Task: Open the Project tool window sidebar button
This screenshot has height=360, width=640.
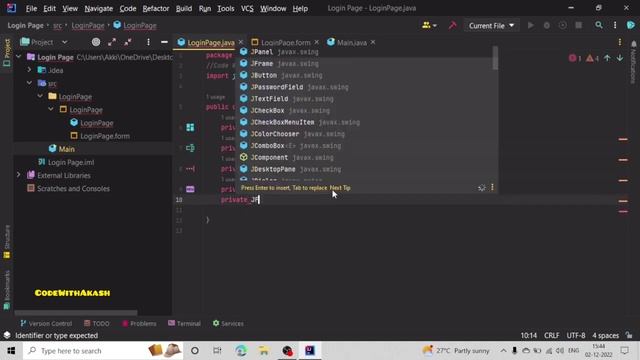Action: [7, 53]
